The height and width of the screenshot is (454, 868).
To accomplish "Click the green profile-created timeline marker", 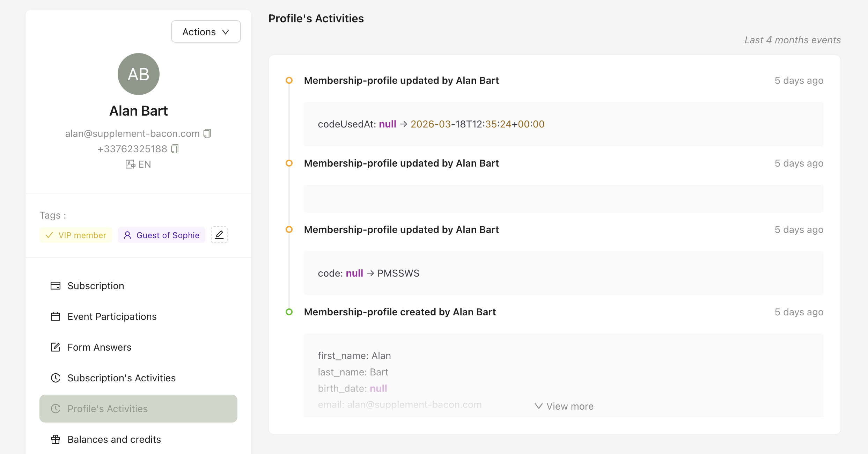I will click(x=289, y=312).
